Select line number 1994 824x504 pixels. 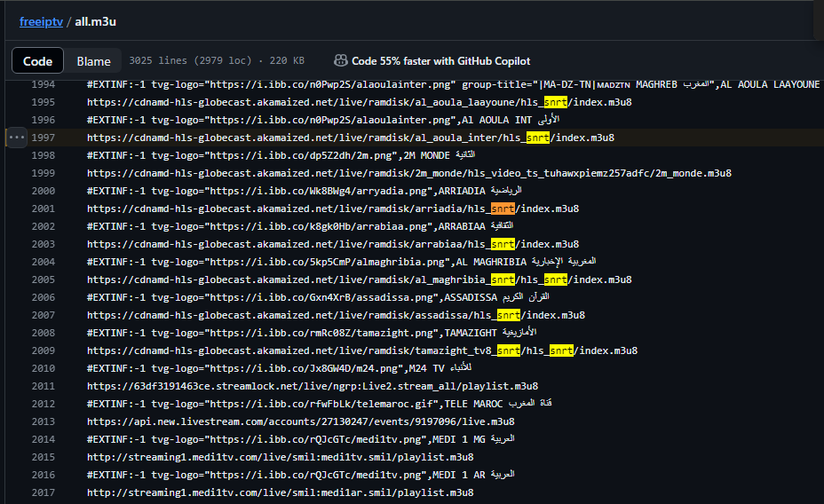pyautogui.click(x=44, y=84)
